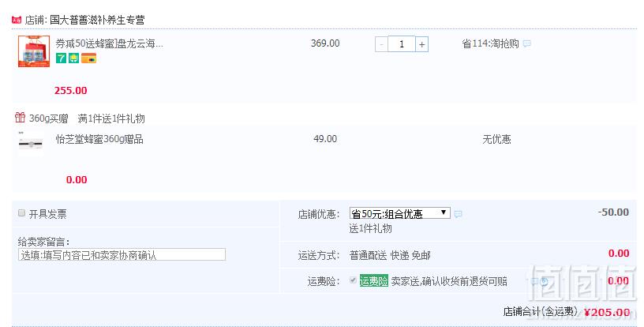
Task: Click the -50.00 discount amount
Action: tap(613, 212)
